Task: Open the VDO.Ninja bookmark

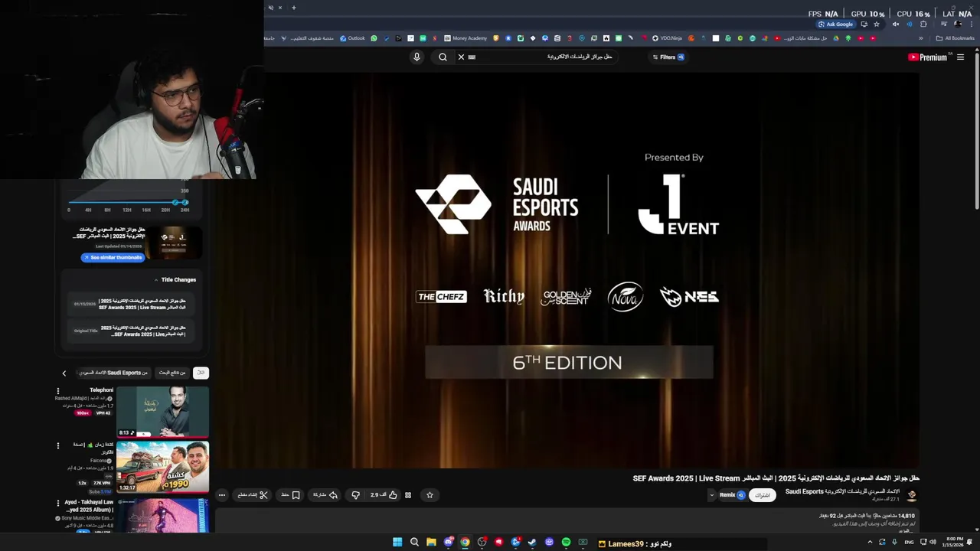Action: (x=667, y=38)
